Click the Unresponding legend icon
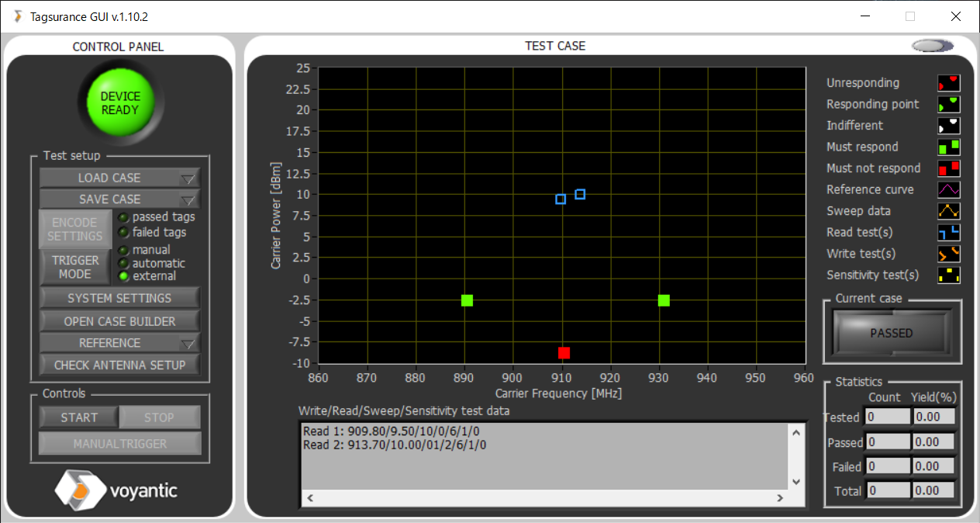The image size is (980, 523). tap(949, 83)
